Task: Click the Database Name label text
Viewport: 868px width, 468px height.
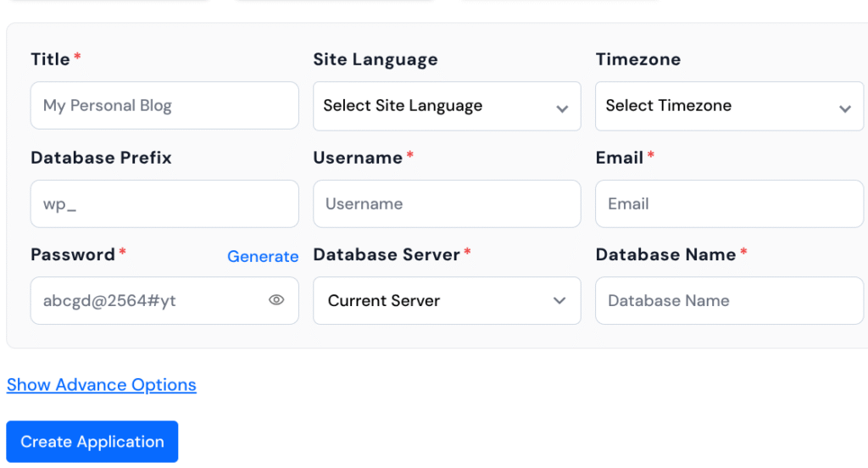Action: pos(665,254)
